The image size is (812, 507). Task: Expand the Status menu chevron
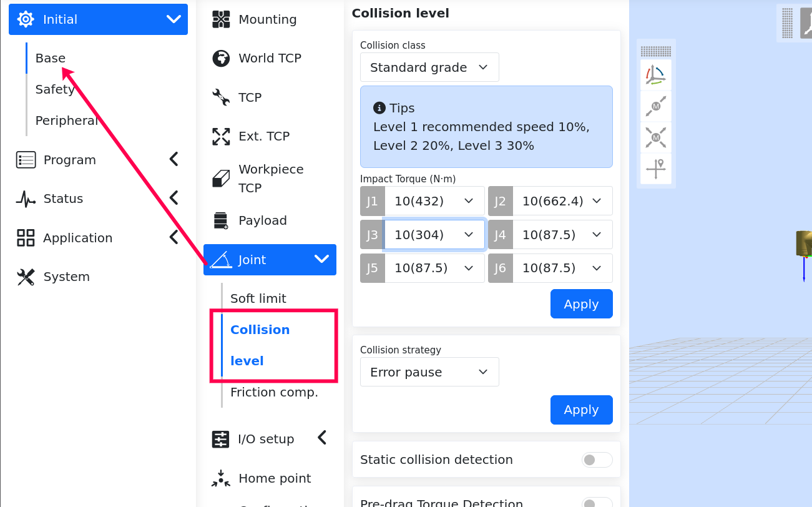point(174,198)
